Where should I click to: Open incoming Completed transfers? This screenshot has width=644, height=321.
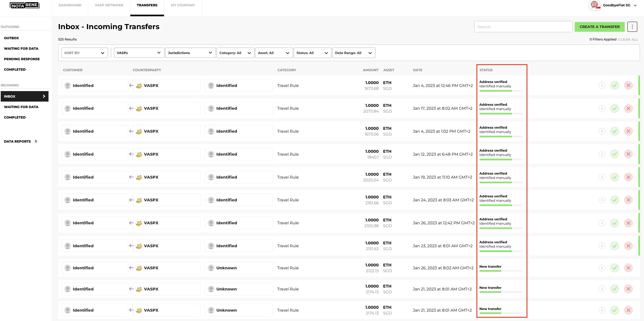pyautogui.click(x=15, y=117)
